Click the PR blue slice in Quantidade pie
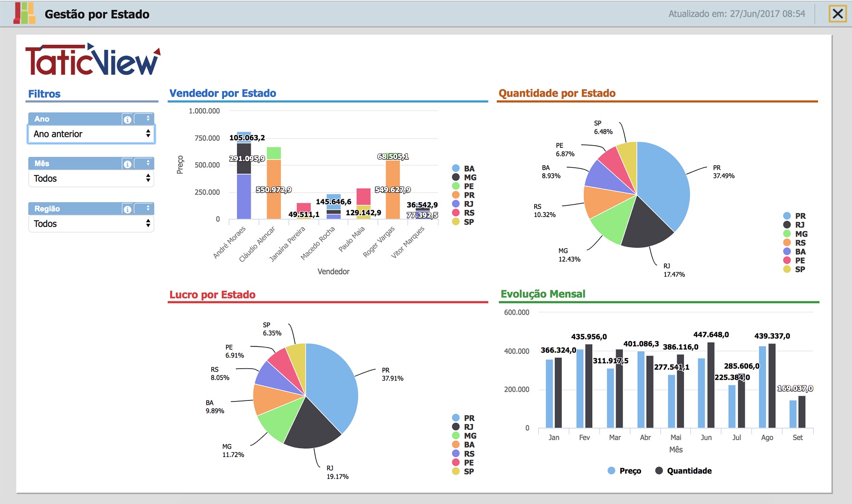 (x=662, y=183)
